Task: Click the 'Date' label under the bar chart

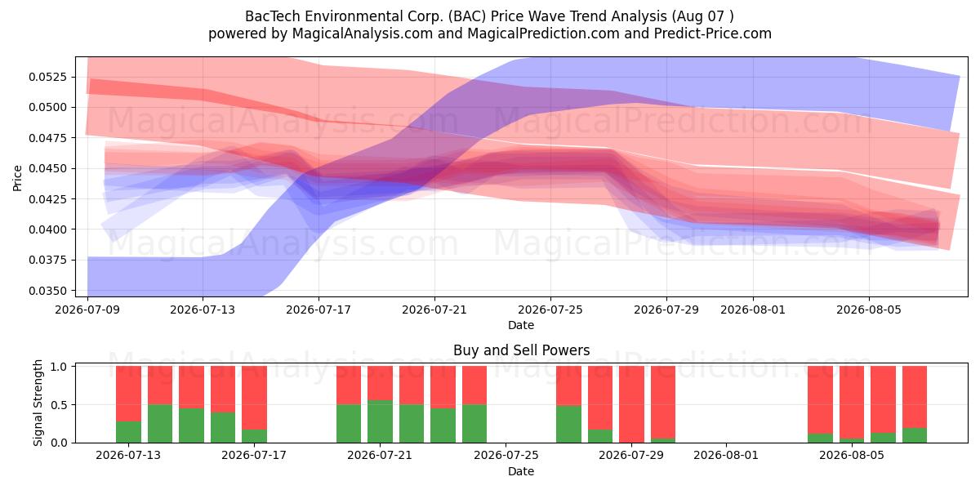Action: [x=521, y=471]
